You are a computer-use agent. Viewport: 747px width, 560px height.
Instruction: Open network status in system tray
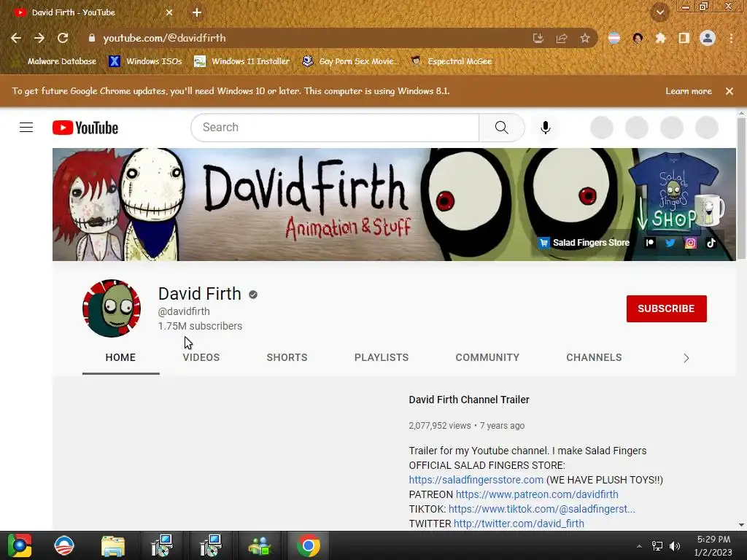(x=657, y=546)
